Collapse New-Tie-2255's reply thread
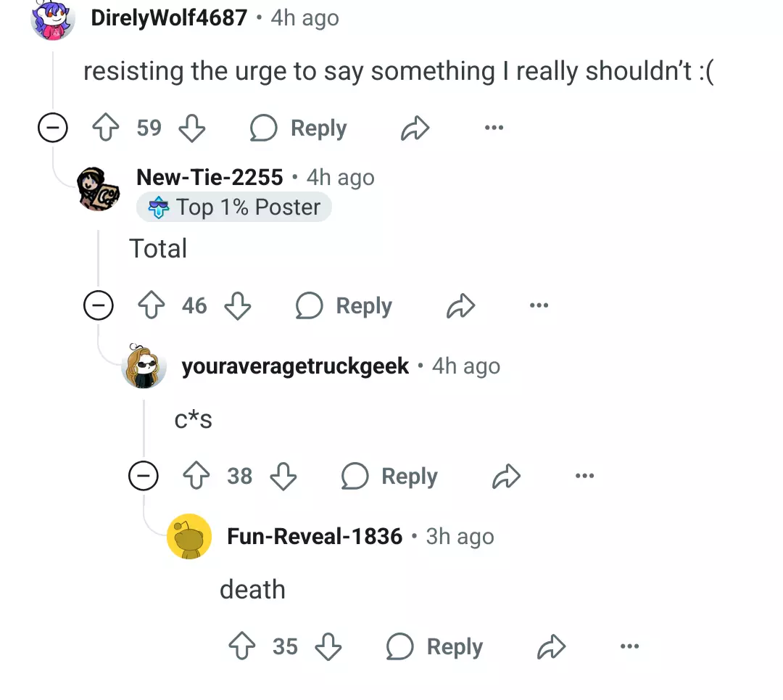The height and width of the screenshot is (700, 783). tap(99, 305)
